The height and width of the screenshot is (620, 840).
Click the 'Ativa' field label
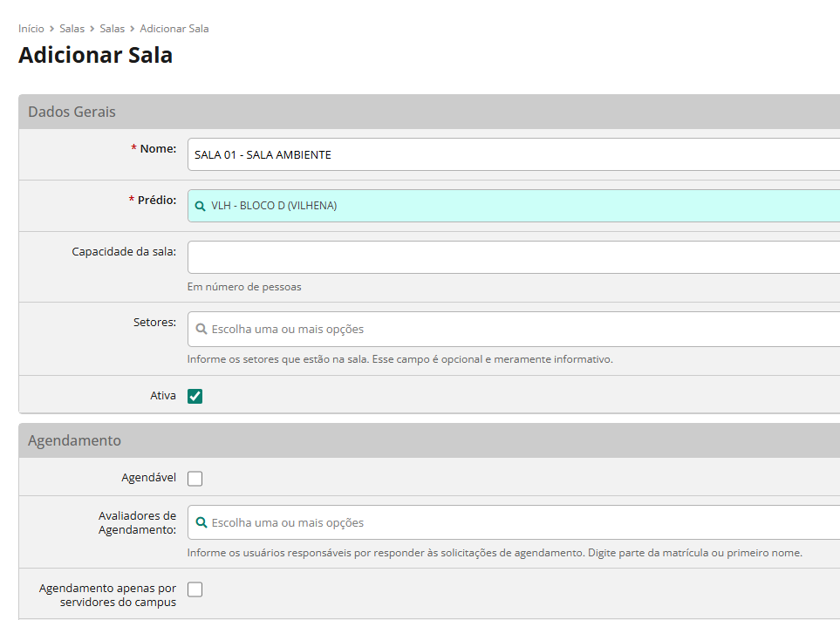pos(163,396)
